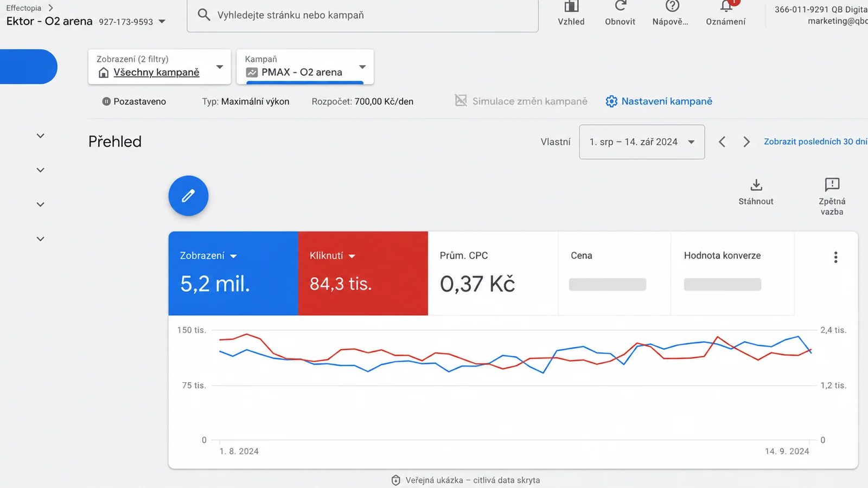
Task: Click the blue pencil edit button
Action: (188, 196)
